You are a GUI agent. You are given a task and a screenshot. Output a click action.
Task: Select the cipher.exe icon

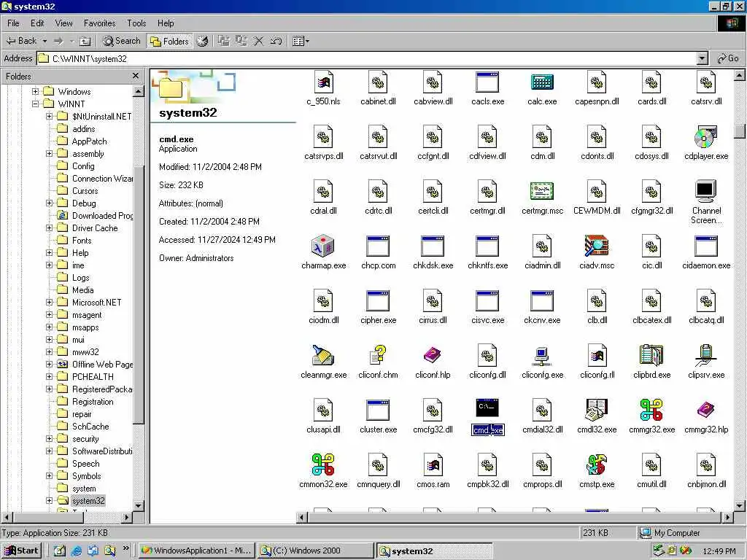(x=378, y=301)
